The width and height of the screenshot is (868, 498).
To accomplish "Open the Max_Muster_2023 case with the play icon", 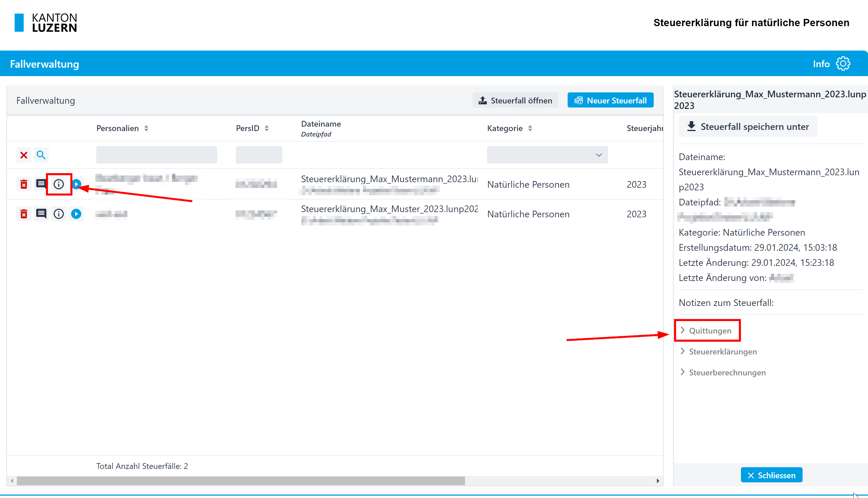I will coord(76,214).
